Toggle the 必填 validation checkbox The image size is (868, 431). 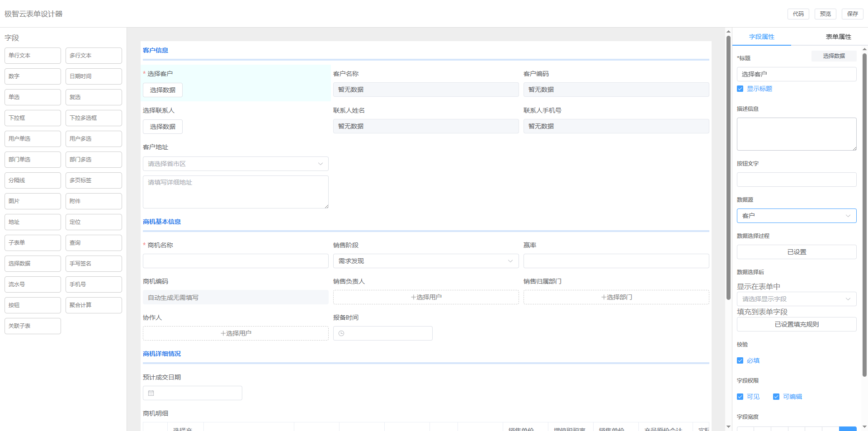click(x=740, y=360)
